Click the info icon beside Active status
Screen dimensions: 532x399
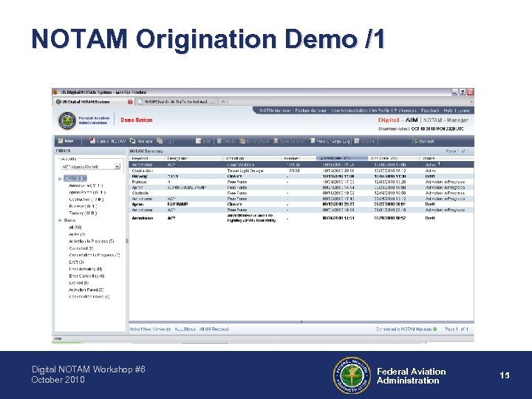click(440, 164)
